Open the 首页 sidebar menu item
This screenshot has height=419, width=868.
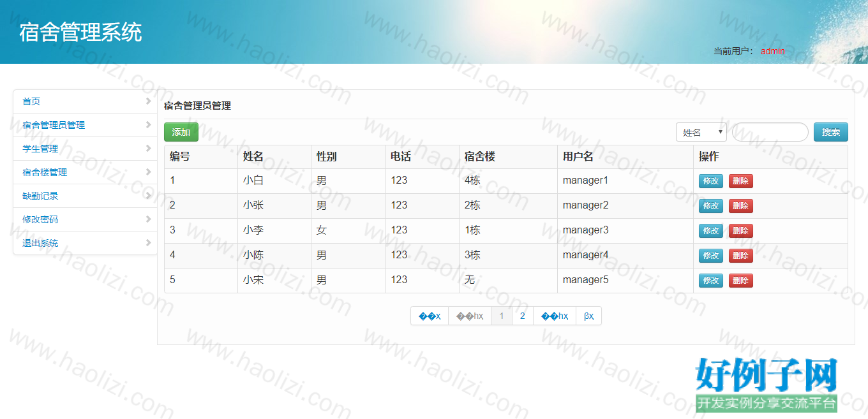[85, 101]
